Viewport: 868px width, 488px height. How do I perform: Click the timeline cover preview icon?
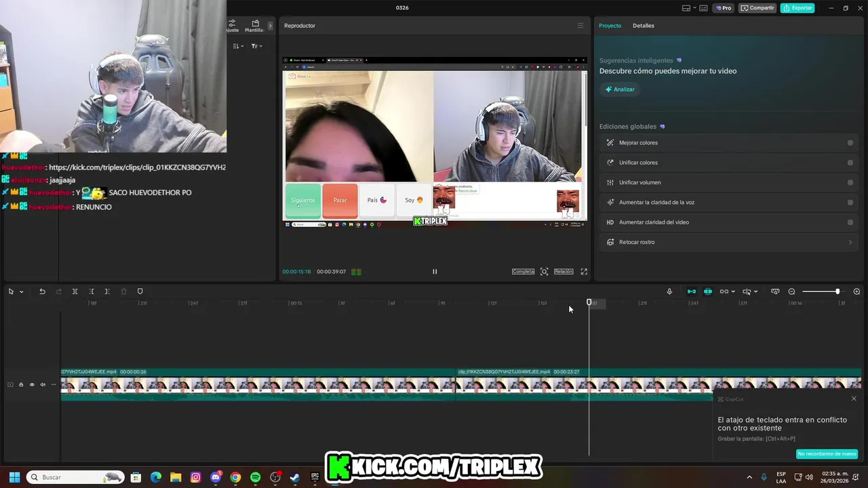pyautogui.click(x=775, y=291)
